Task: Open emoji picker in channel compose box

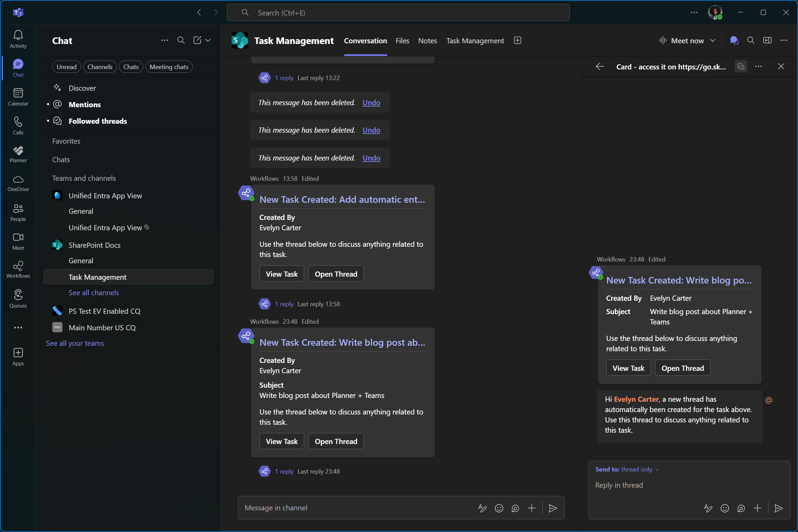Action: [x=499, y=508]
